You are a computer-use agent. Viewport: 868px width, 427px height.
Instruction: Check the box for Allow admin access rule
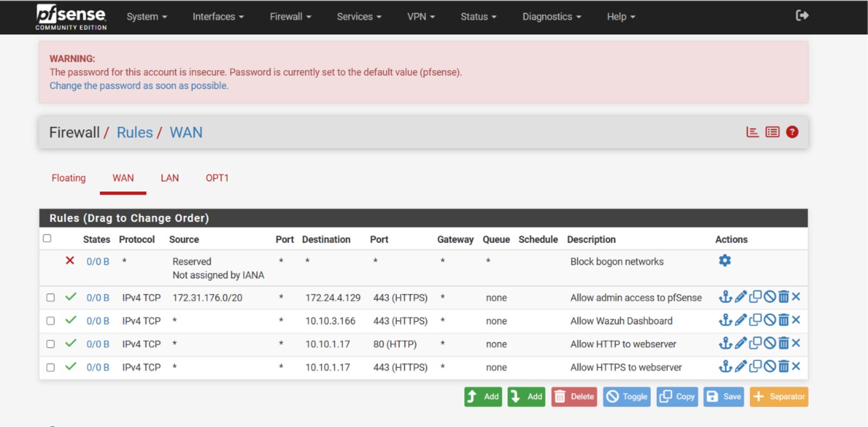[x=50, y=297]
